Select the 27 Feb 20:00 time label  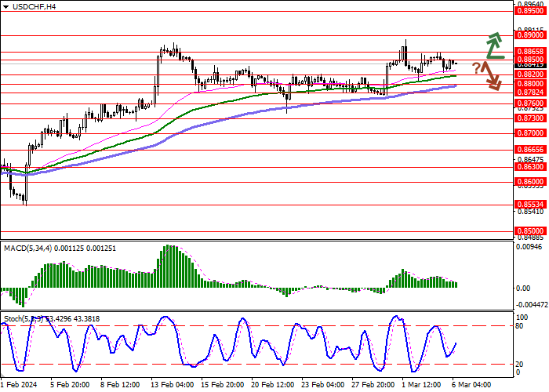[373, 385]
